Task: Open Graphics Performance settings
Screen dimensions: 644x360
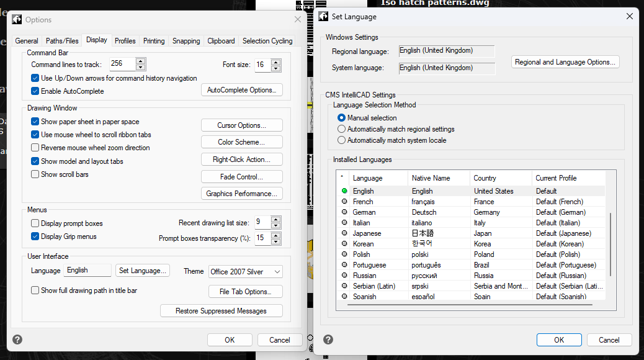Action: [x=242, y=194]
